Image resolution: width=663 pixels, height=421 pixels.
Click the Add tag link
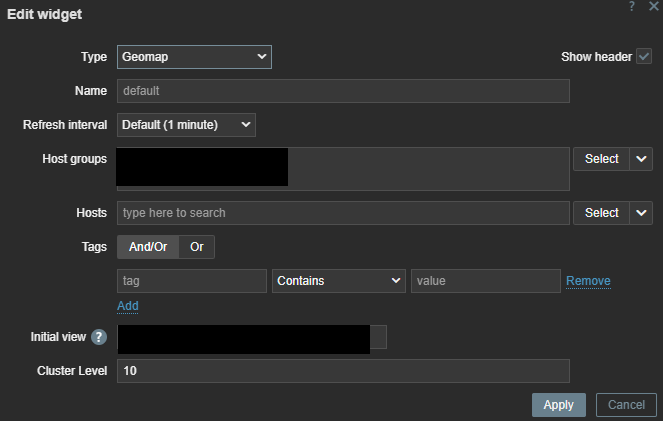(x=128, y=306)
